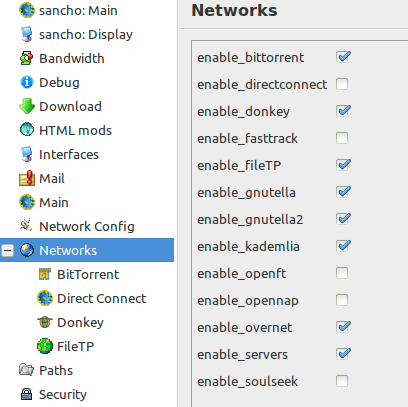Click the FileTP icon under Networks
The image size is (408, 407).
45,346
